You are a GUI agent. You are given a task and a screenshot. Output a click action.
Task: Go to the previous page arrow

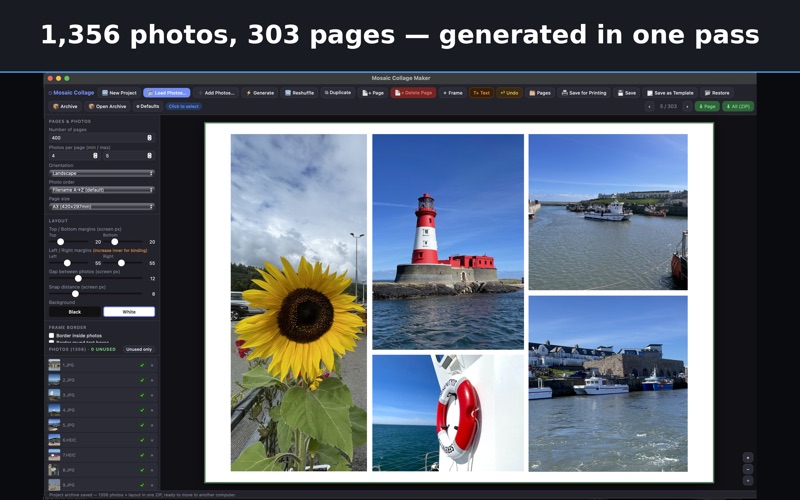pyautogui.click(x=649, y=107)
